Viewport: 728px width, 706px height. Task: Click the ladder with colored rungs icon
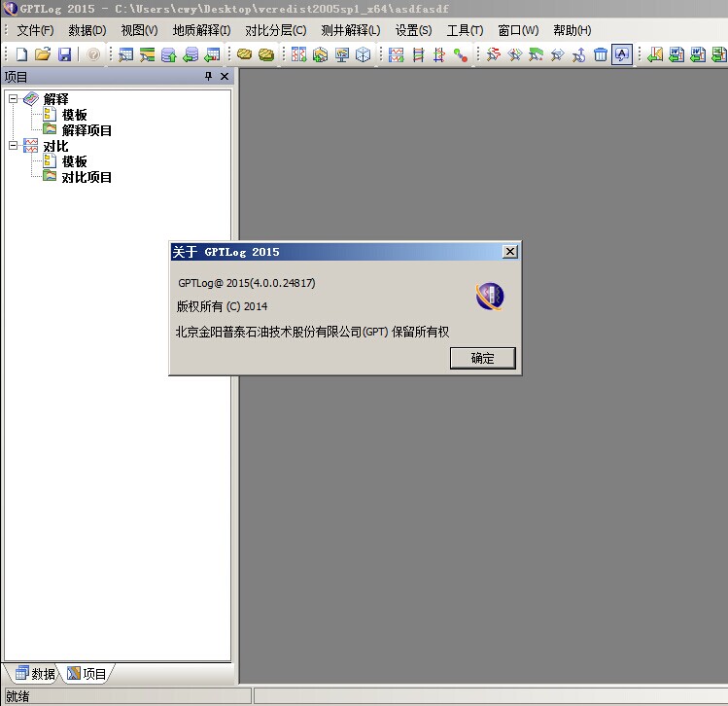click(418, 54)
